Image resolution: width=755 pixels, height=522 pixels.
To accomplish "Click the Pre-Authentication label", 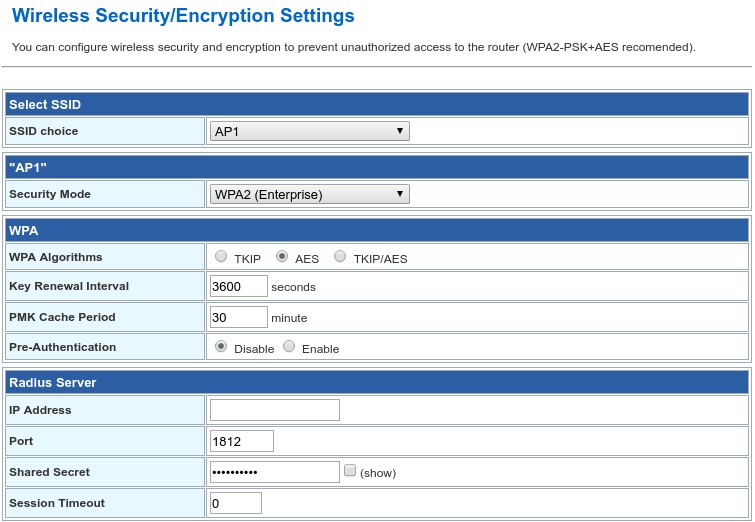I will point(63,347).
